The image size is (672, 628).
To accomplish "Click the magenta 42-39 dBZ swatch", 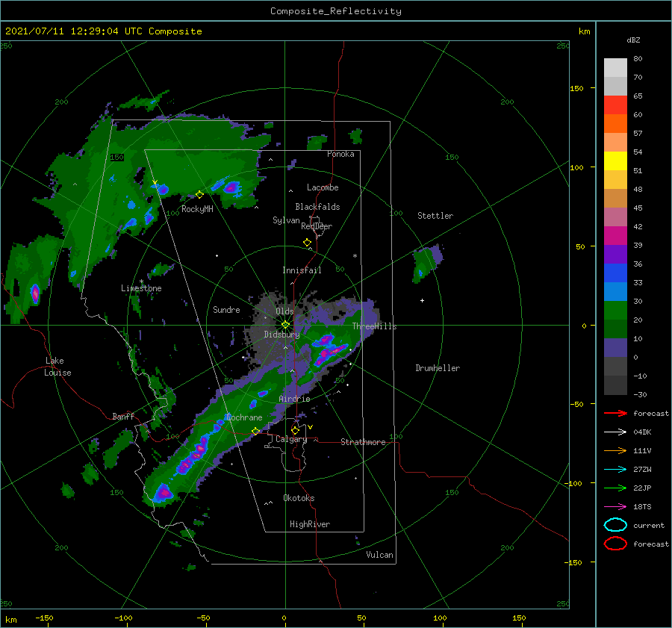I will tap(615, 236).
